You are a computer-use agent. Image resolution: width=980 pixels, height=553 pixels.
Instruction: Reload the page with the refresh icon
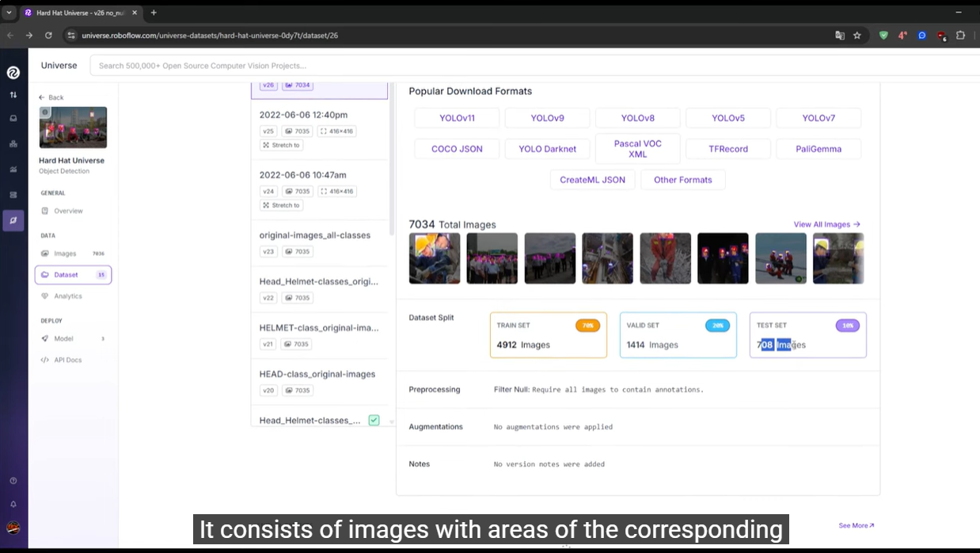[x=48, y=36]
